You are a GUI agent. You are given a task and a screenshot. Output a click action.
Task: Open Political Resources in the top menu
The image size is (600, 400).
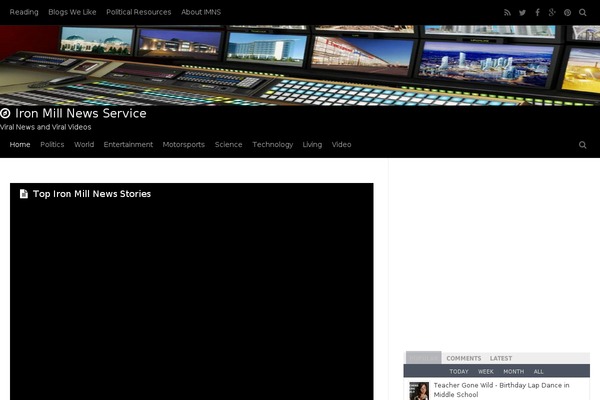tap(139, 12)
